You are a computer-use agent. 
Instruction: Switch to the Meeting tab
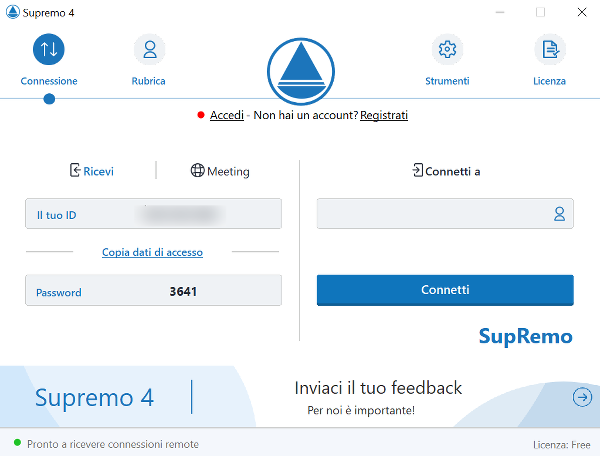click(x=220, y=171)
